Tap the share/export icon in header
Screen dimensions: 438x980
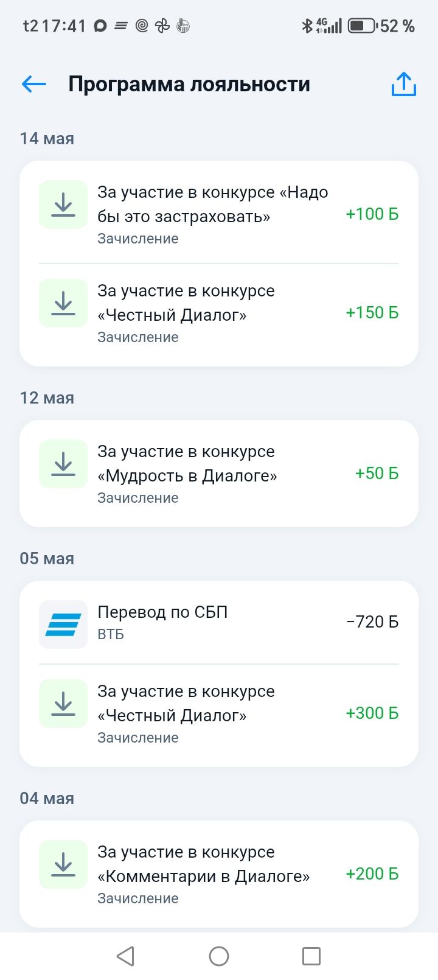403,84
